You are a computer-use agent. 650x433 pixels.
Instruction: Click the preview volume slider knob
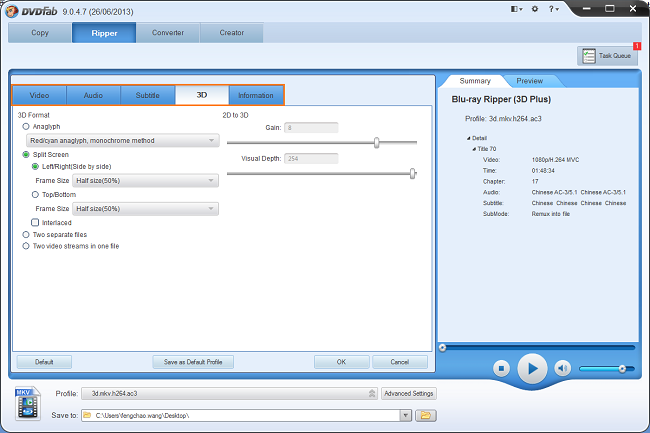[622, 368]
